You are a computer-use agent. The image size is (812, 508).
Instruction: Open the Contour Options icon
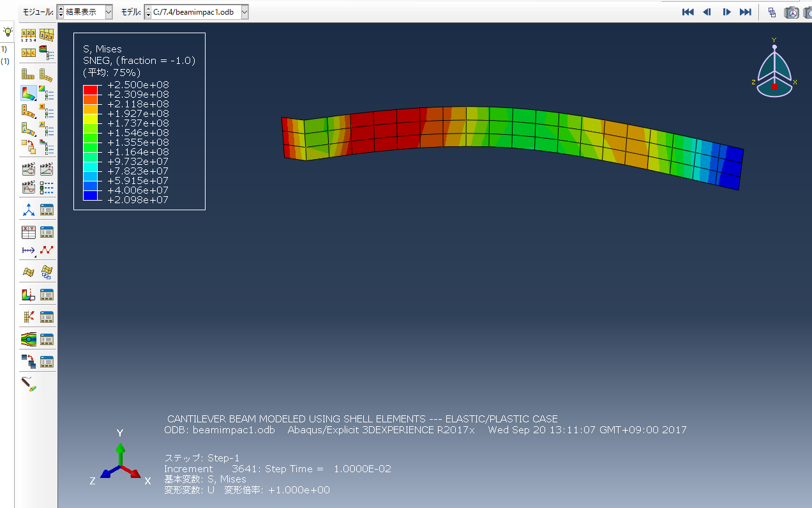coord(46,93)
